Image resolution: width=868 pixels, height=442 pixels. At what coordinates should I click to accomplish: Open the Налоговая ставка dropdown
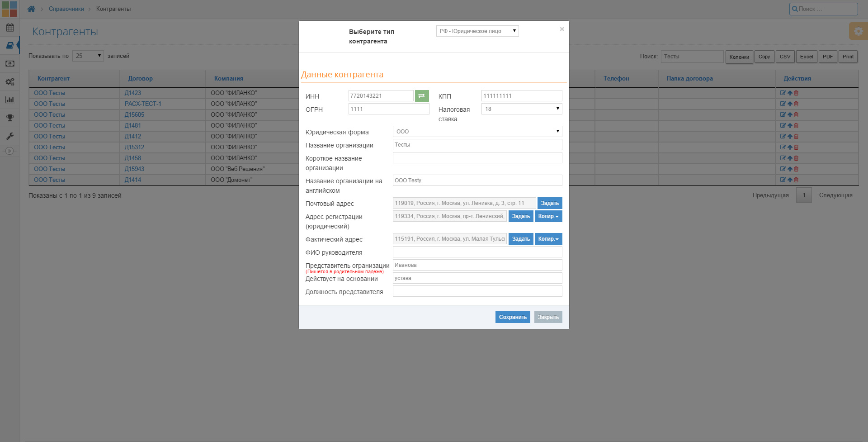click(521, 109)
